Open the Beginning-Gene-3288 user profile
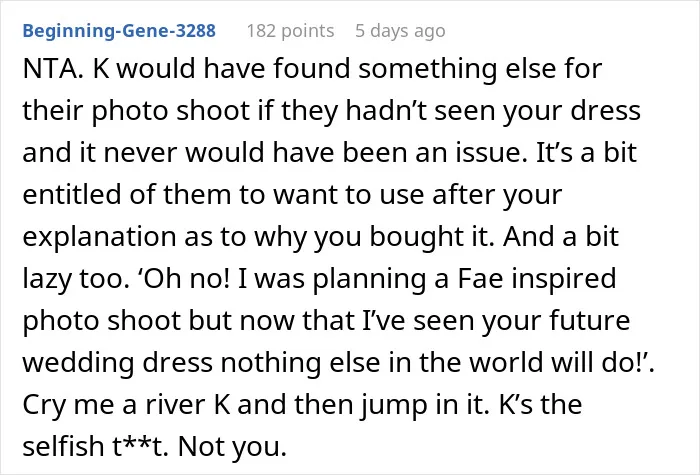Viewport: 700px width, 475px height. 119,31
